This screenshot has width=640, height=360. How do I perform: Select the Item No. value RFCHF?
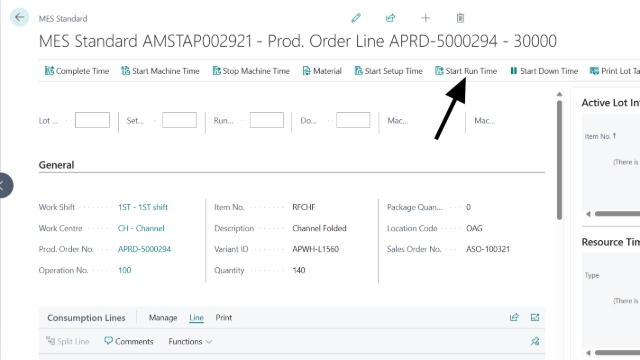[304, 207]
